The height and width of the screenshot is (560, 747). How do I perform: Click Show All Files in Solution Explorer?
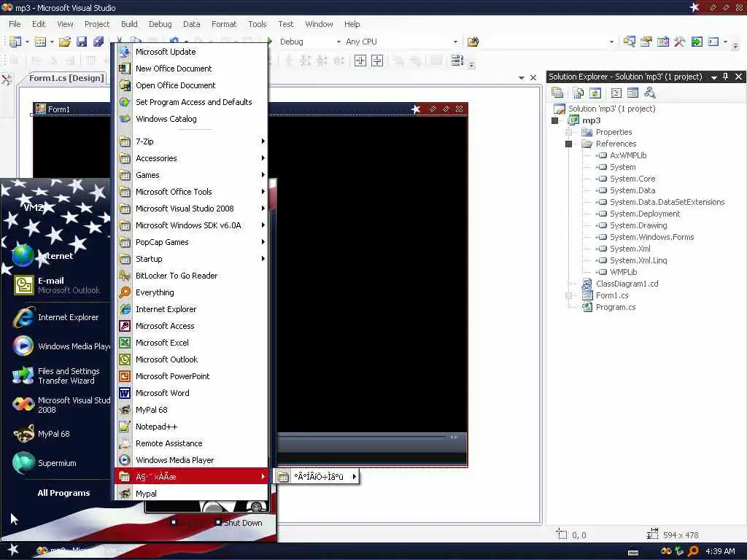pos(578,93)
